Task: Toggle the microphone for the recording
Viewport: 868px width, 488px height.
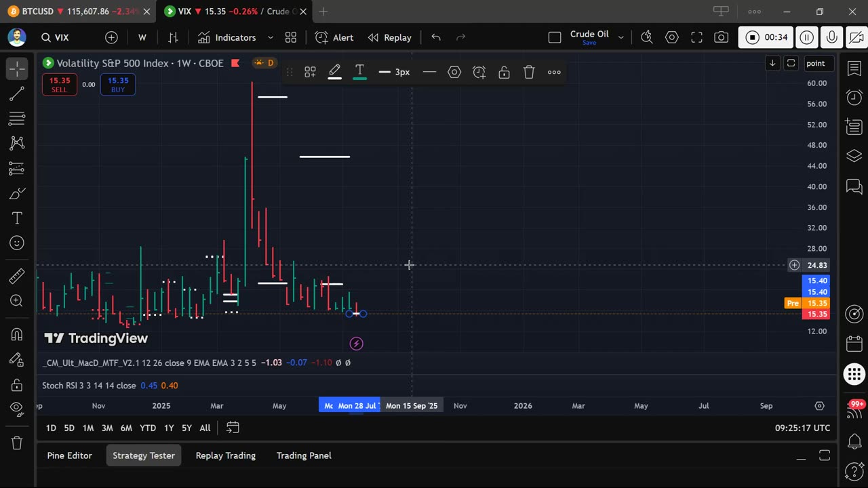Action: pos(831,37)
